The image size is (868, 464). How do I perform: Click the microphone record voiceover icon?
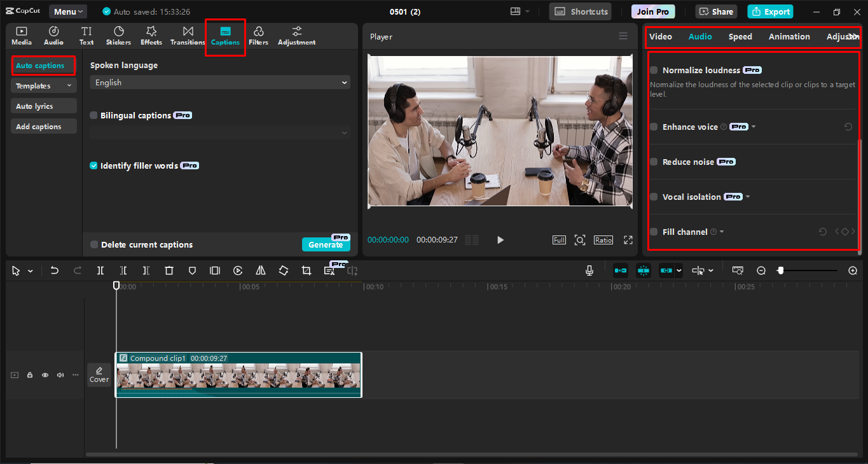[589, 271]
